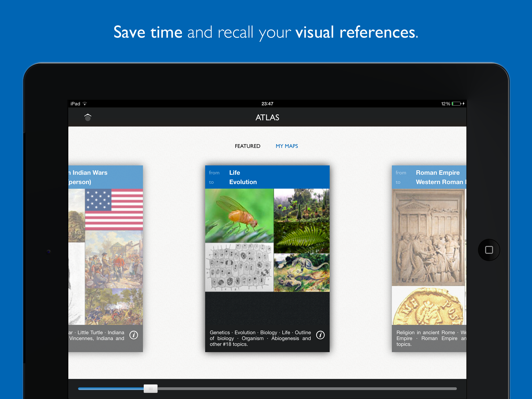Screen dimensions: 532x399
Task: Open info for Life to Evolution map
Action: point(320,335)
